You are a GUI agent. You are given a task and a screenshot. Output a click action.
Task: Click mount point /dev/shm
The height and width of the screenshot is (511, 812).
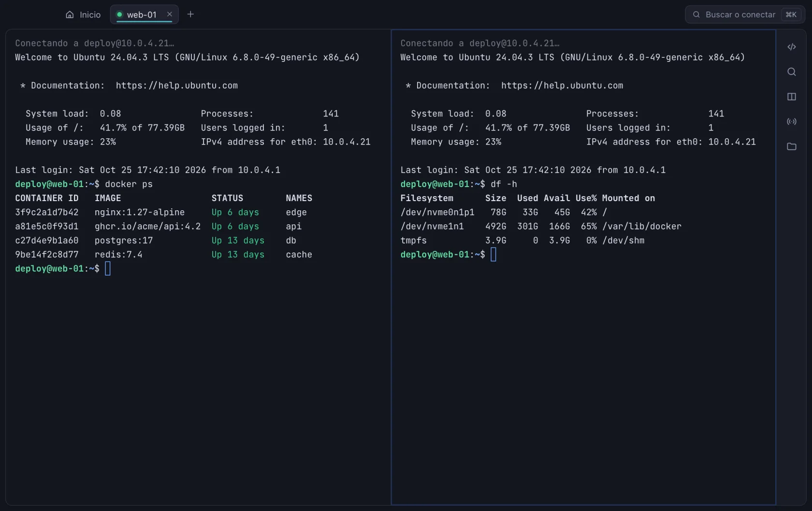point(623,240)
